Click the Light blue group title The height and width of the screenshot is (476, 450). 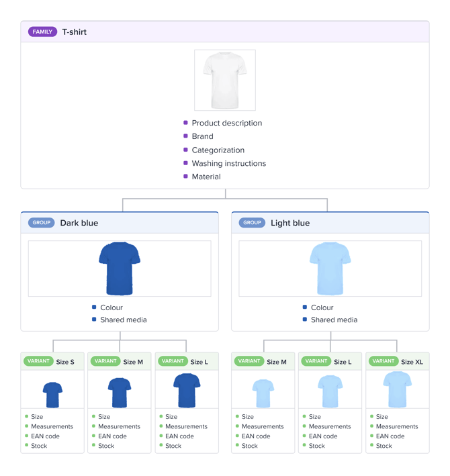point(290,223)
